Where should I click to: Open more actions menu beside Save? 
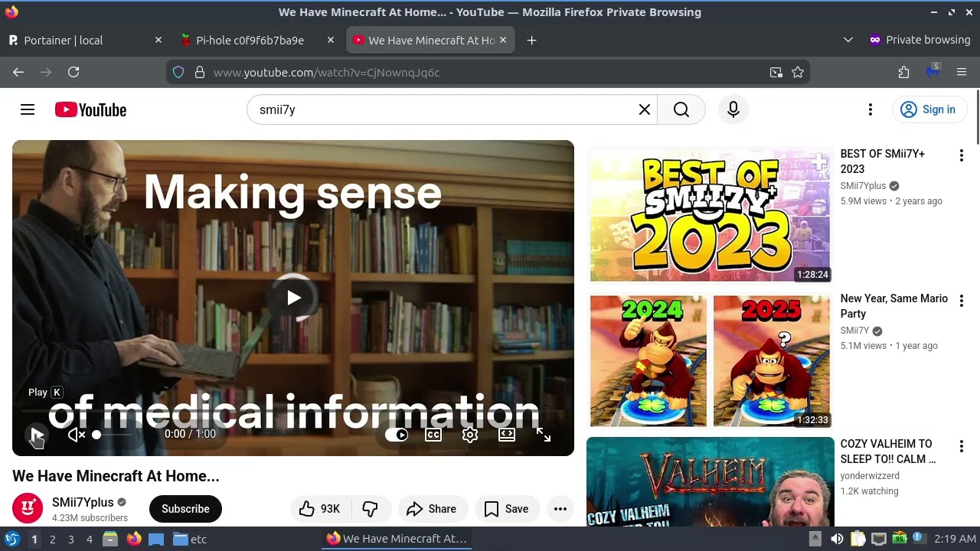pos(560,509)
